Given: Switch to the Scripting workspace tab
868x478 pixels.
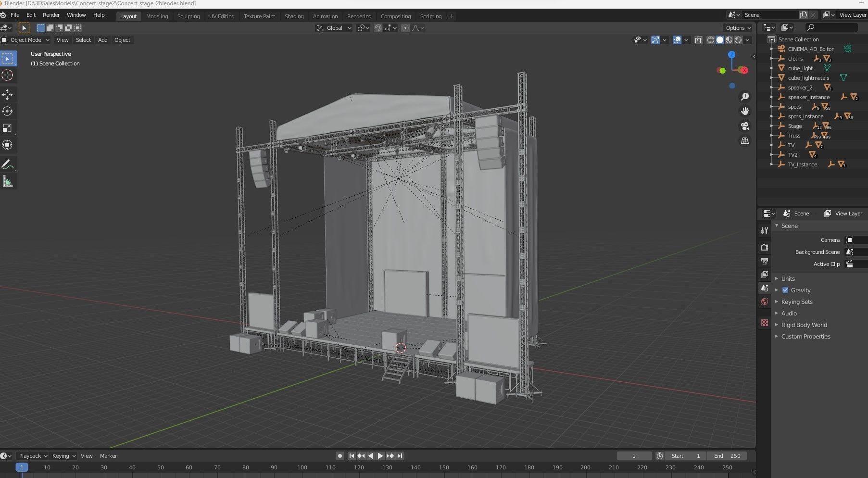Looking at the screenshot, I should (x=430, y=16).
